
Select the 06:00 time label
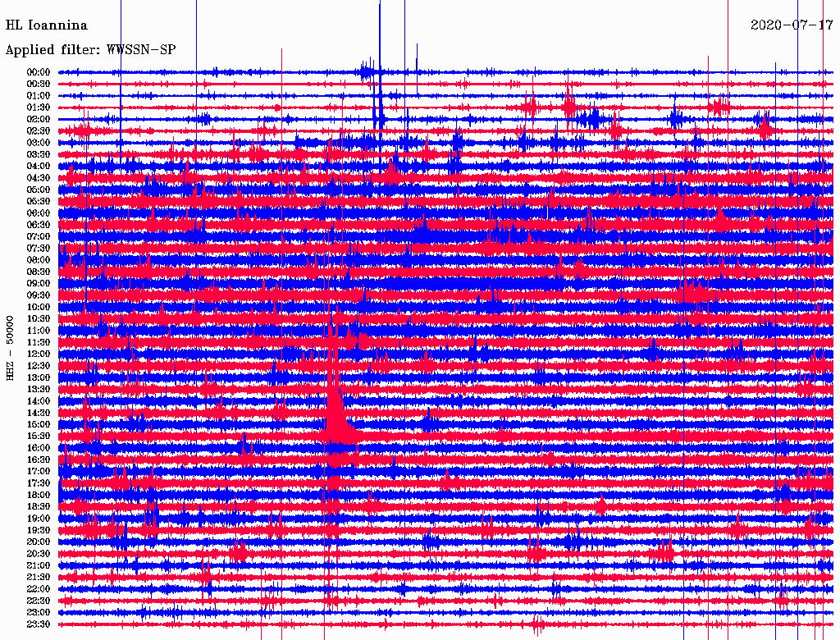coord(39,213)
